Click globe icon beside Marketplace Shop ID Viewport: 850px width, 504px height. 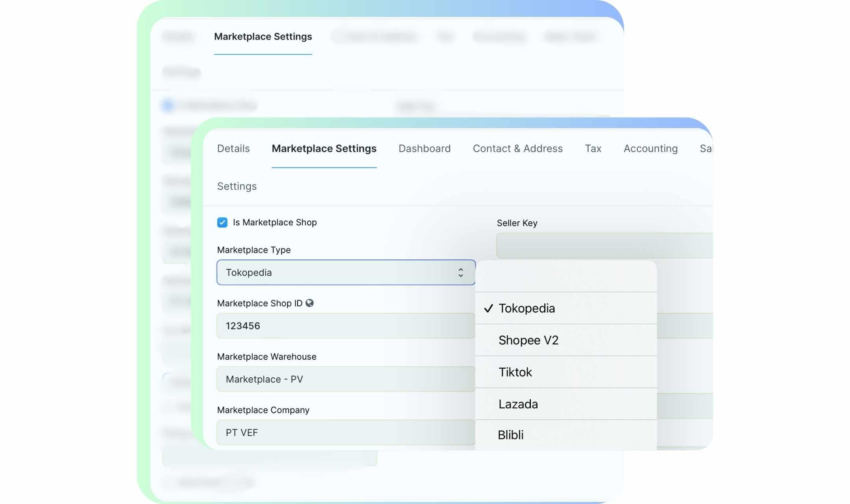click(x=310, y=303)
